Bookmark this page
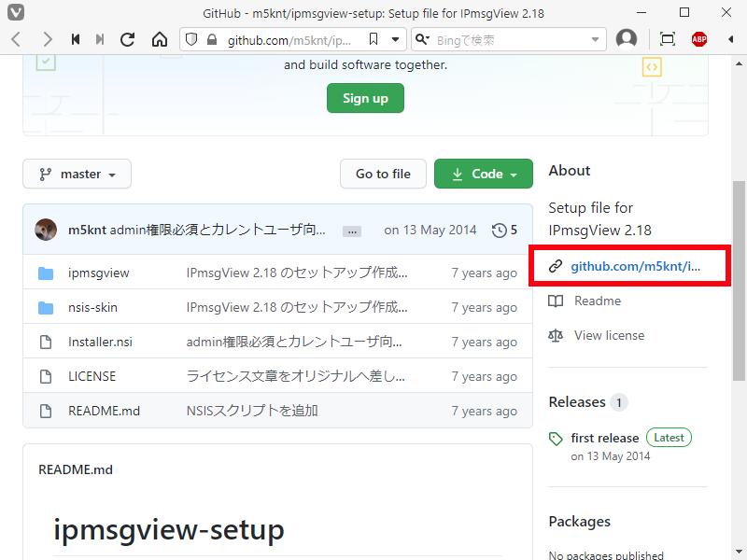 pyautogui.click(x=373, y=39)
